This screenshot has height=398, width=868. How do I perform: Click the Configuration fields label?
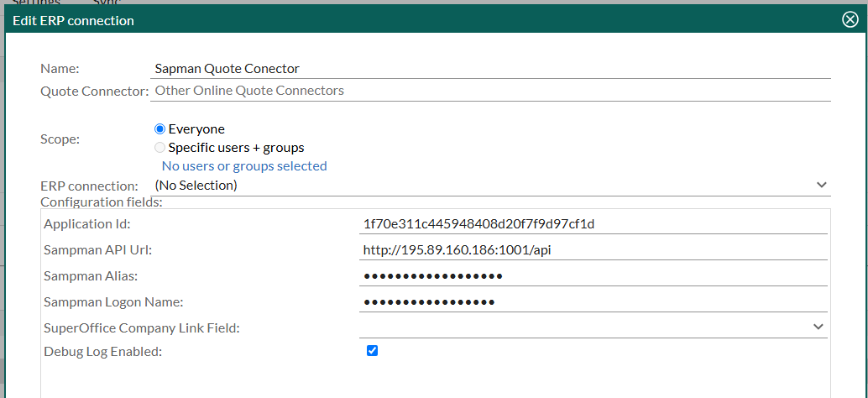click(102, 202)
